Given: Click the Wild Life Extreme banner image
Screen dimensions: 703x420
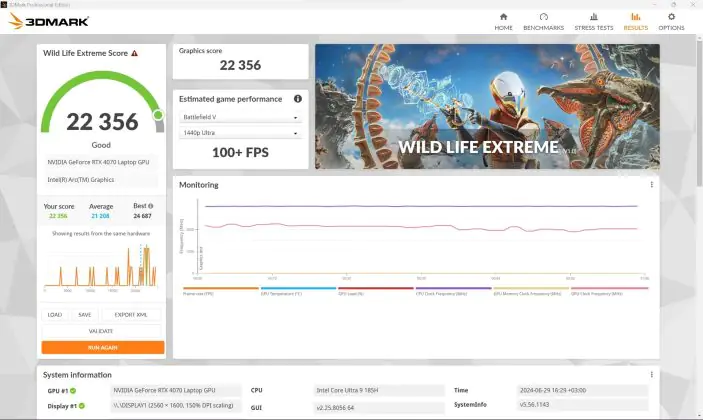Looking at the screenshot, I should pyautogui.click(x=487, y=106).
